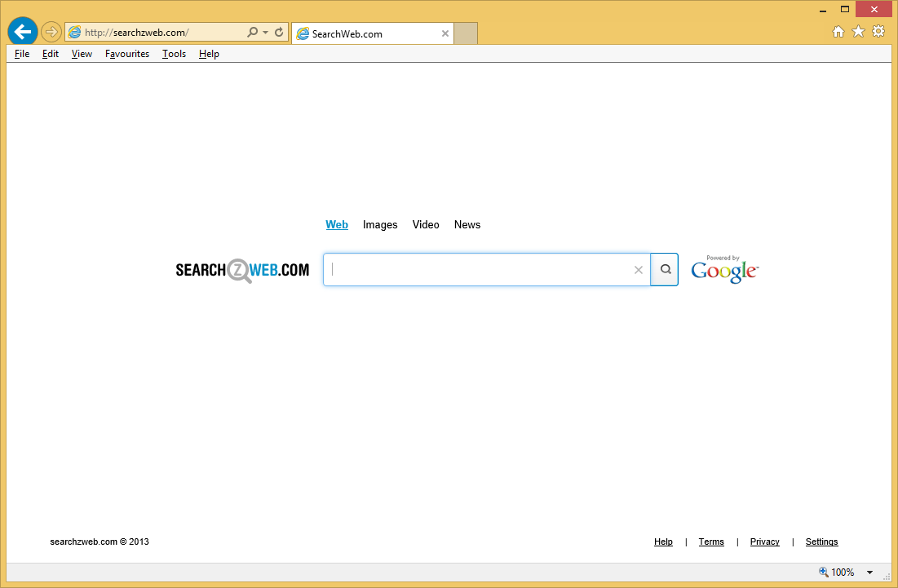898x588 pixels.
Task: Open the View menu
Action: point(82,54)
